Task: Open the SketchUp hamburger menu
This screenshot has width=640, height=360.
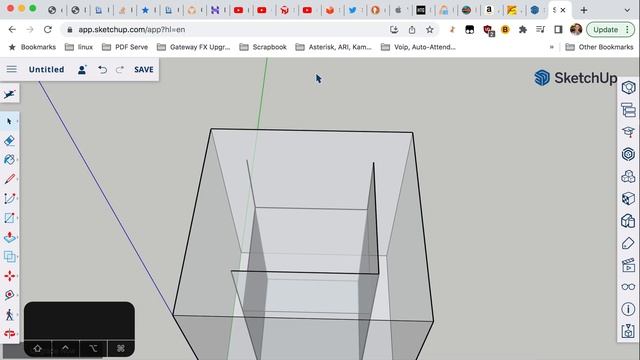Action: coord(11,69)
